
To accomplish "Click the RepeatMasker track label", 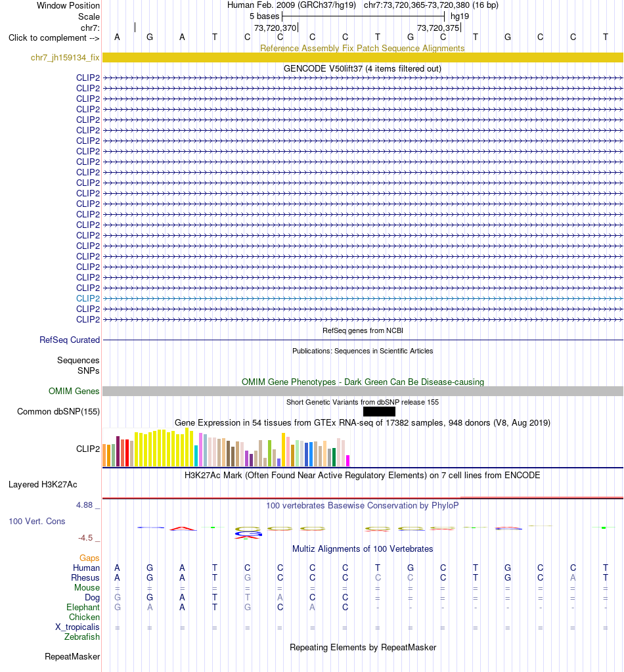I will [x=72, y=657].
